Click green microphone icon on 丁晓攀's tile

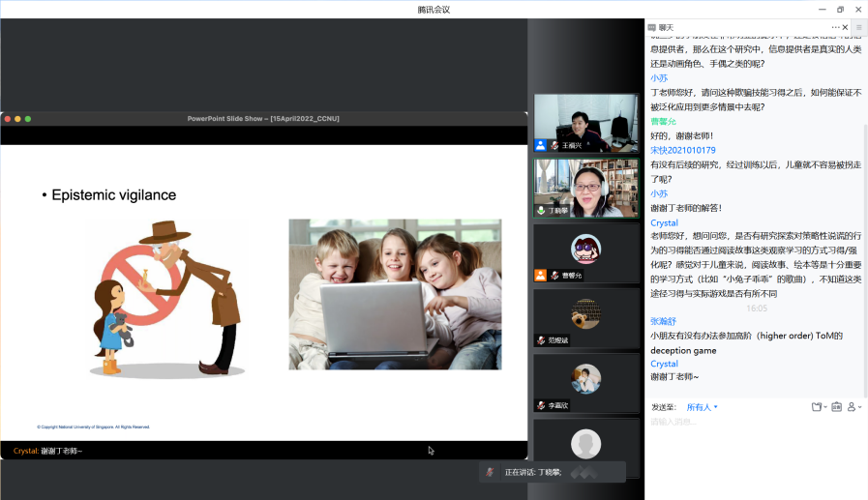pos(542,210)
